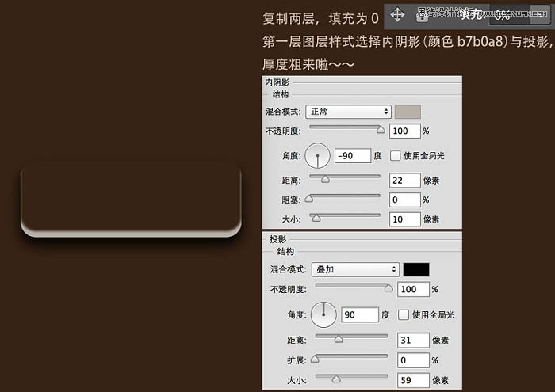Adjust the Drop Shadow distance slider
Image resolution: width=555 pixels, height=392 pixels.
click(x=339, y=339)
